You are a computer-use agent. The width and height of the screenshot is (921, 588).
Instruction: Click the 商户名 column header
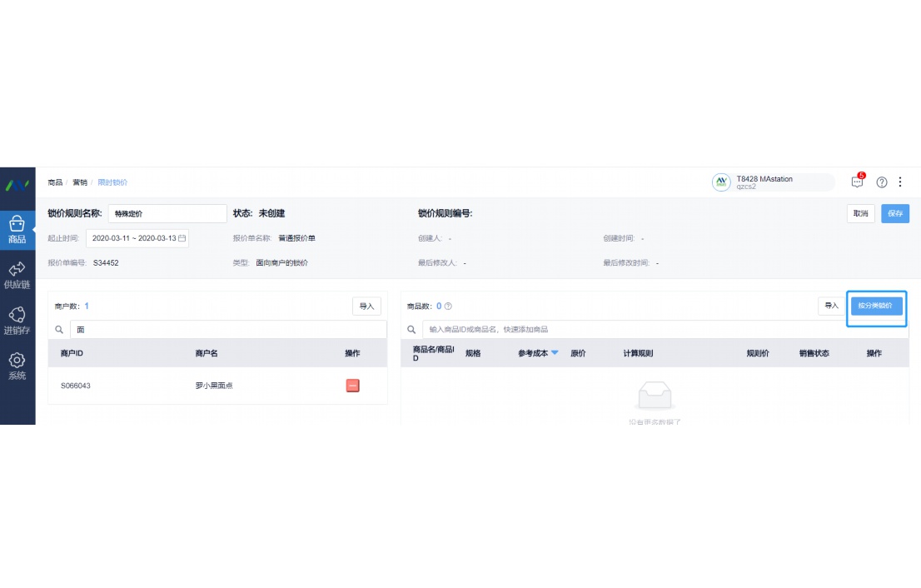pyautogui.click(x=207, y=353)
